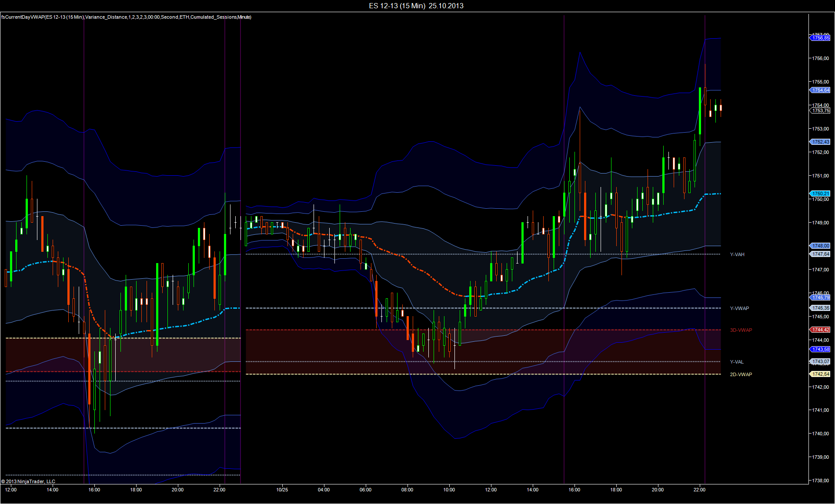Click the rightmost 22:00 time axis label
This screenshot has width=835, height=504.
(x=699, y=490)
